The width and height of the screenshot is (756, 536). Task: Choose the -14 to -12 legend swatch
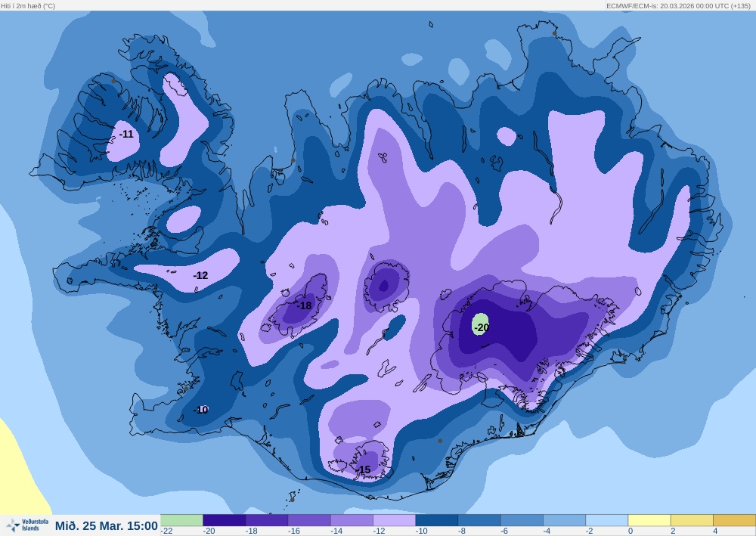(352, 520)
